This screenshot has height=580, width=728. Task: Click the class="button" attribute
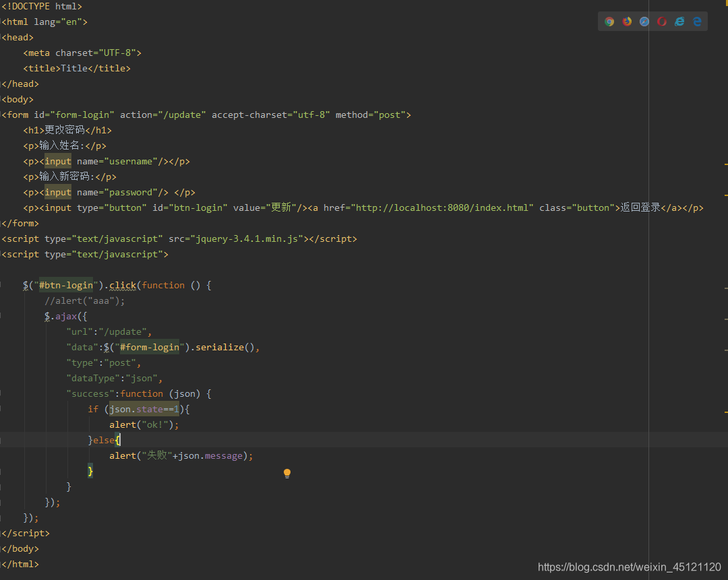point(576,208)
